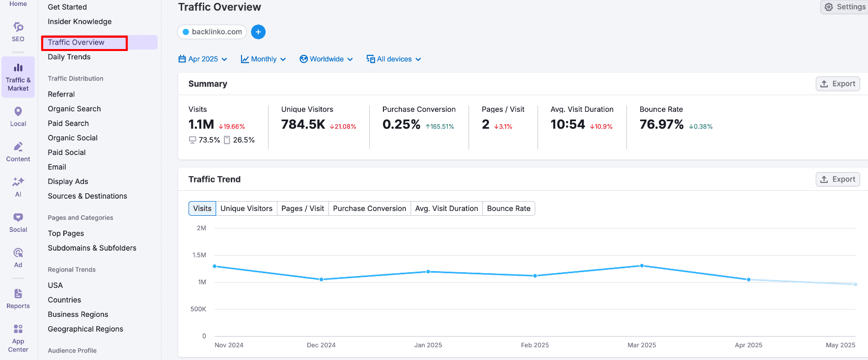
Task: Open the Settings button
Action: [845, 7]
